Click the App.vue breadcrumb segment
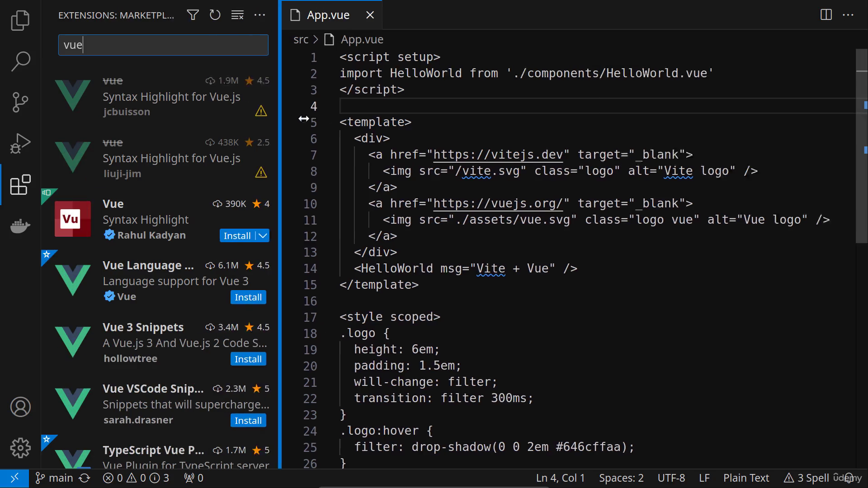The image size is (868, 488). [362, 40]
